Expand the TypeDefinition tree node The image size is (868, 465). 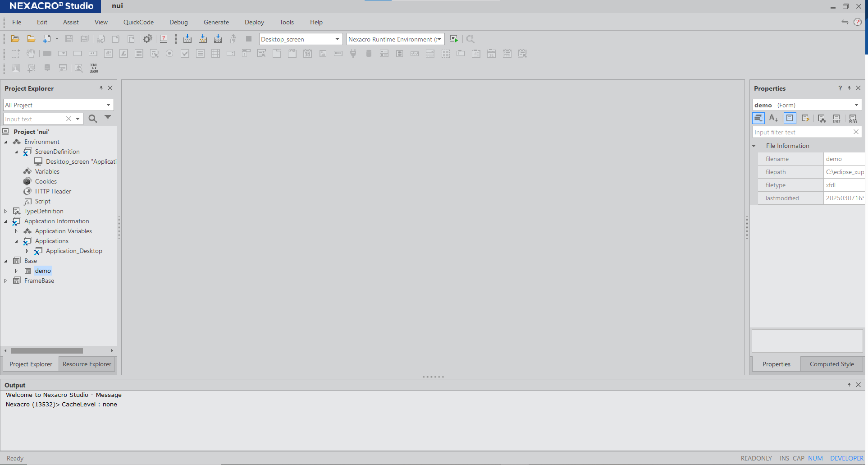[x=5, y=212]
